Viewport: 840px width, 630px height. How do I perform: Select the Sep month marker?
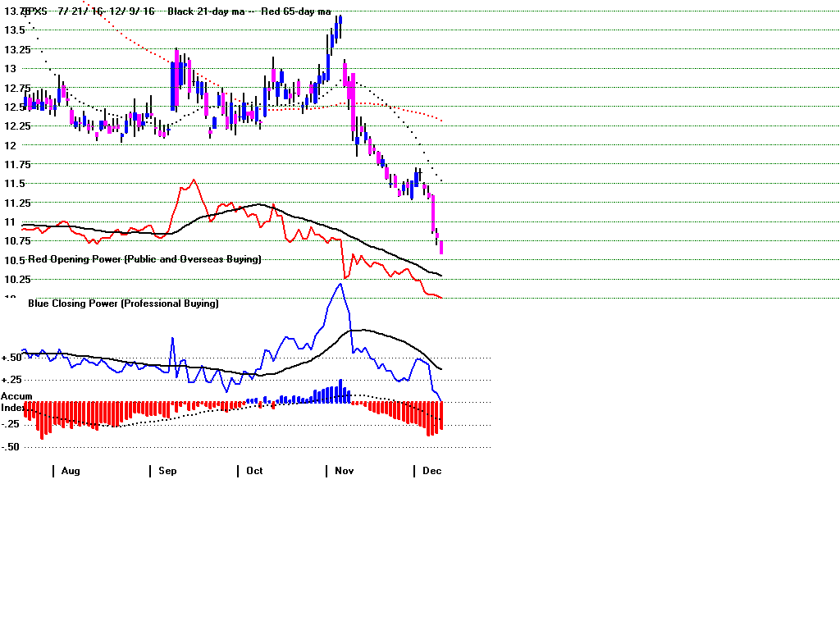click(x=167, y=471)
